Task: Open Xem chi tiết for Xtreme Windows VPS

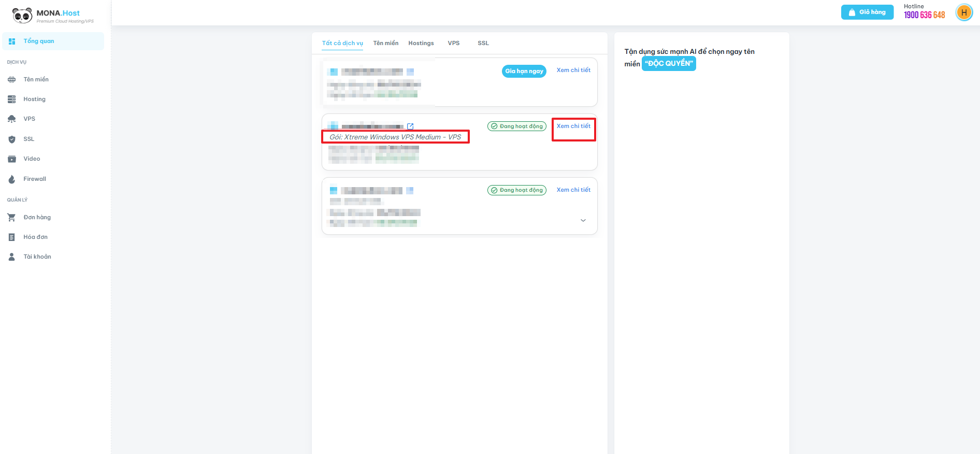Action: [573, 126]
